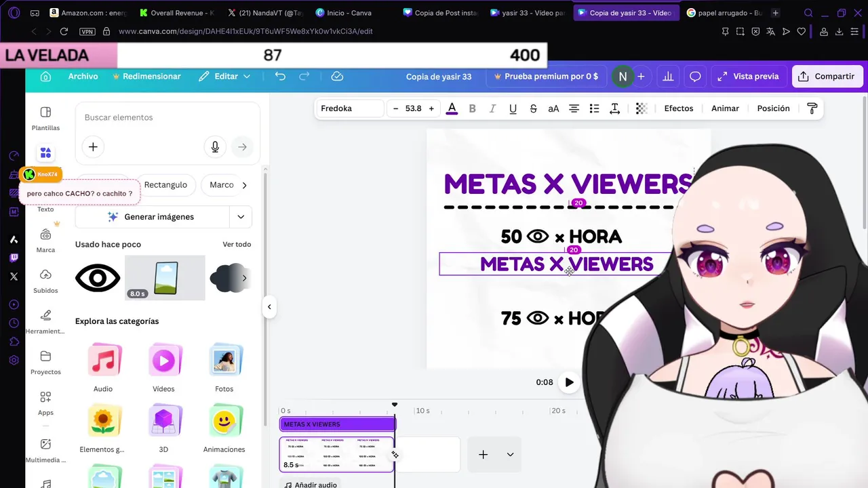This screenshot has height=488, width=868.
Task: Open the Posición panel
Action: [x=773, y=108]
